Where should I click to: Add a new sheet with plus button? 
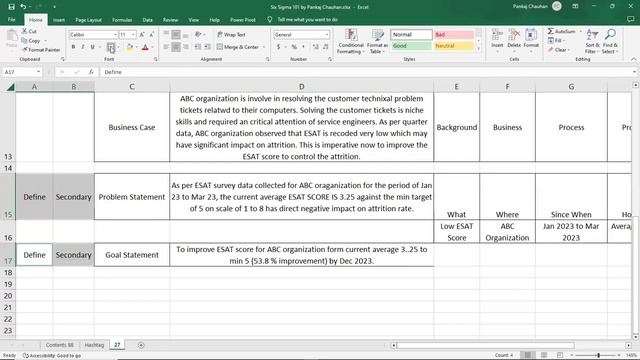pyautogui.click(x=141, y=345)
